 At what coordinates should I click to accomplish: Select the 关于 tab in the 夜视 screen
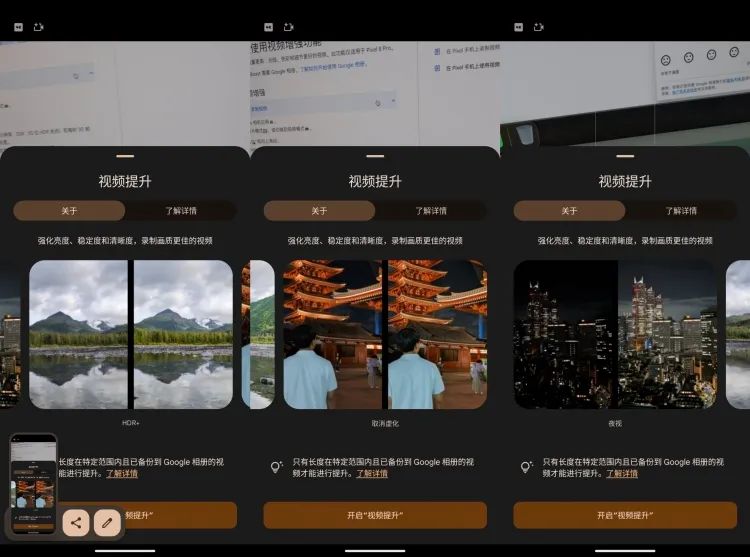(x=569, y=211)
